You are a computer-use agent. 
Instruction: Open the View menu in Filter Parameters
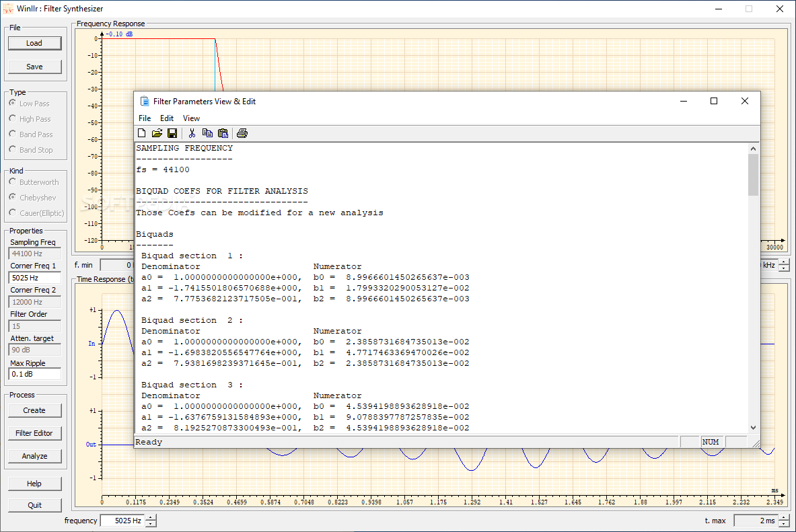[x=191, y=118]
